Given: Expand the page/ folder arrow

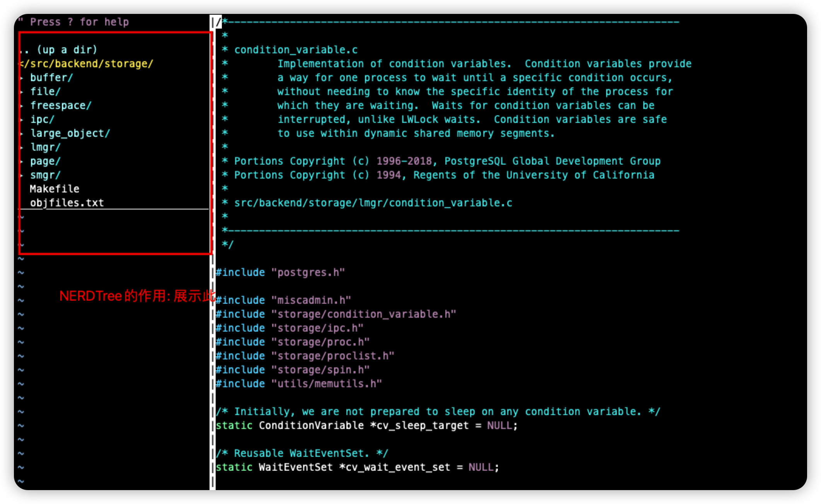Looking at the screenshot, I should [x=22, y=161].
